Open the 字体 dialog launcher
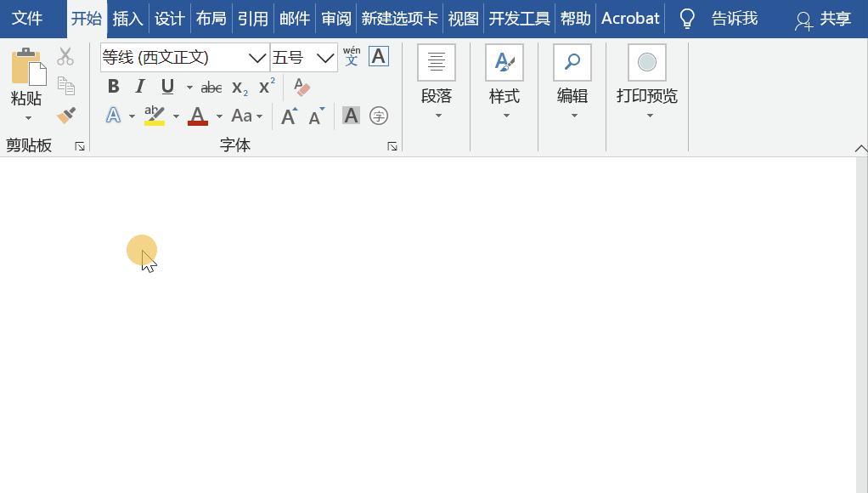Screen dimensions: 868x493 [x=392, y=145]
